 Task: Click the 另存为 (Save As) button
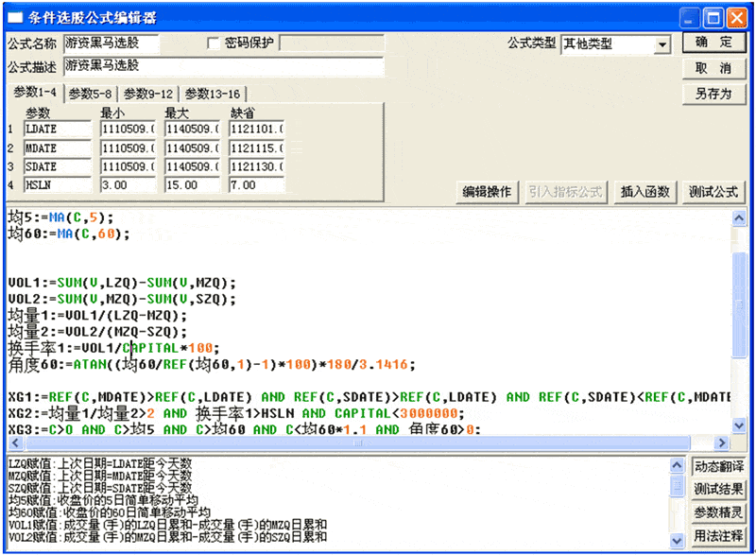[x=714, y=92]
